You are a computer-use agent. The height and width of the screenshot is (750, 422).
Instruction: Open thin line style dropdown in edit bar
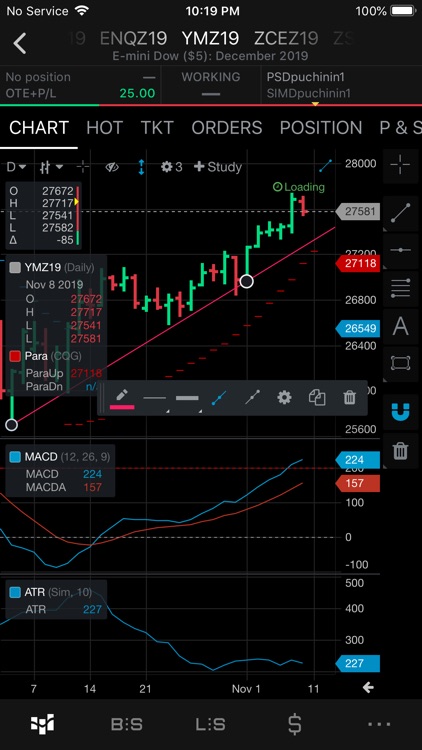point(155,399)
